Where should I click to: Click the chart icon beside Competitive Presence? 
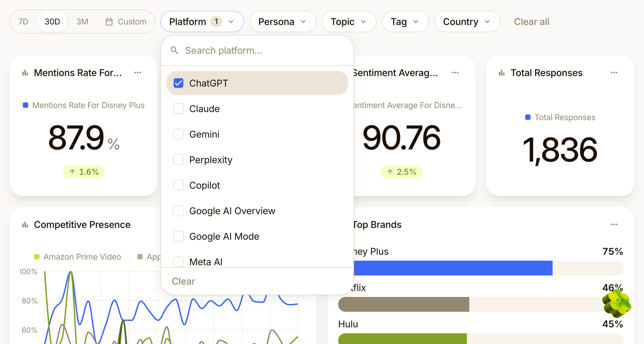click(x=25, y=225)
